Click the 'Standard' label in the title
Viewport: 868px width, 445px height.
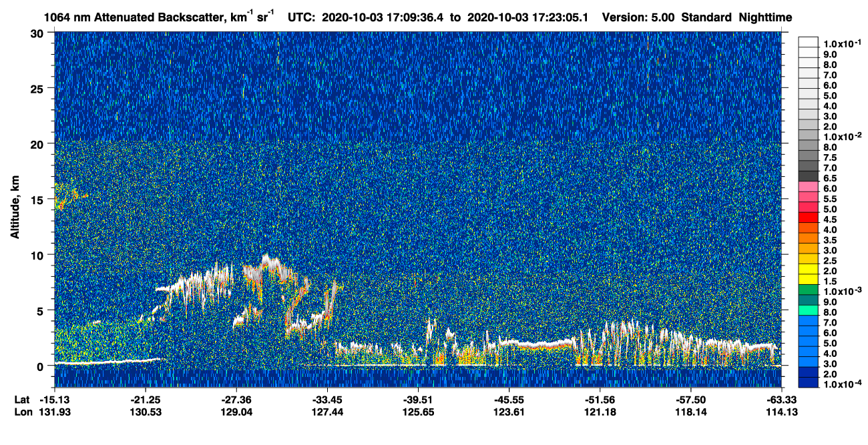pos(708,17)
